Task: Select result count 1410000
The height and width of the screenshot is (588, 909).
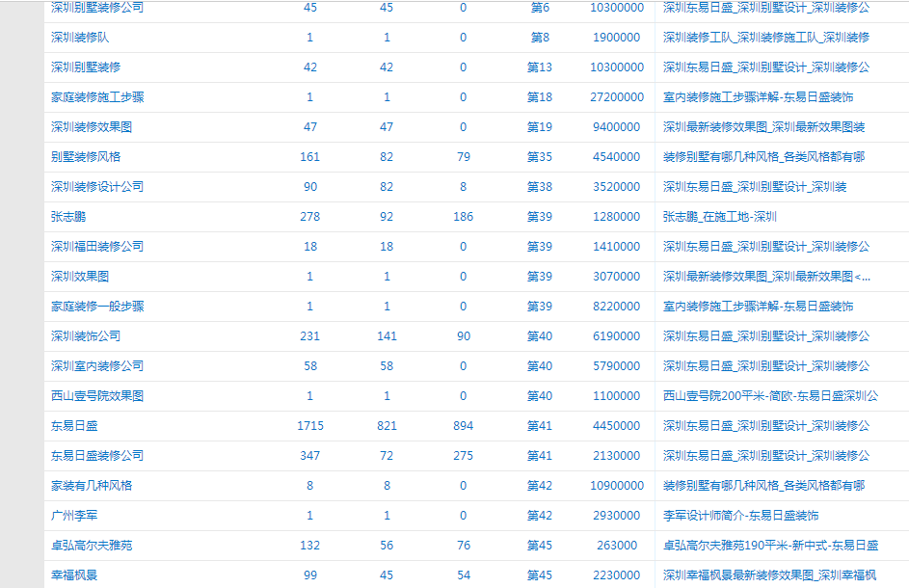Action: tap(617, 247)
